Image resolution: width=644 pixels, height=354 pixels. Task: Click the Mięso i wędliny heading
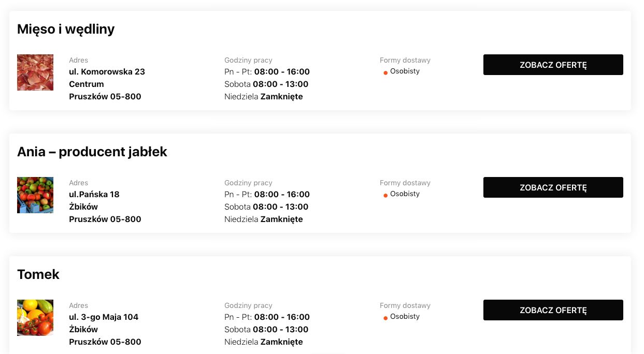66,30
